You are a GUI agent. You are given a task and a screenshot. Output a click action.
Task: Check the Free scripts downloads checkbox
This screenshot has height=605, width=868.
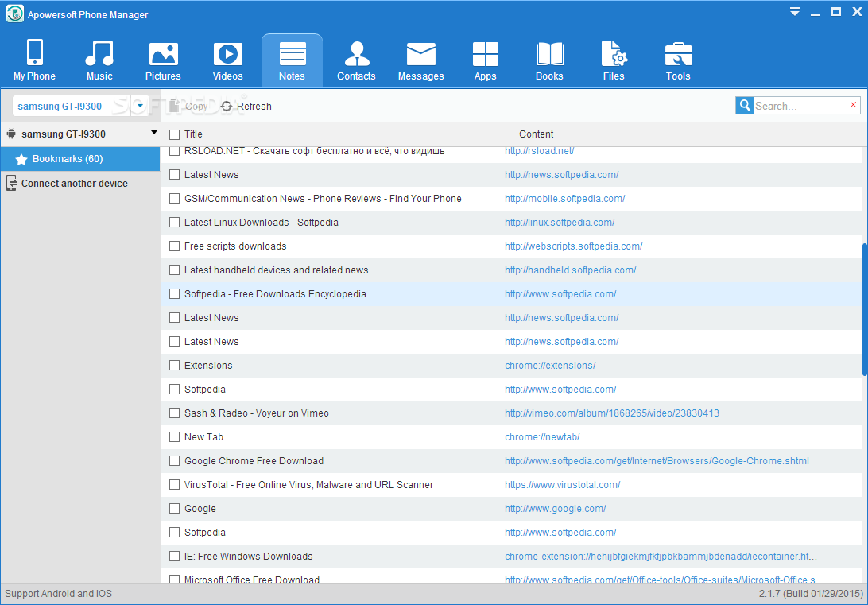tap(174, 246)
